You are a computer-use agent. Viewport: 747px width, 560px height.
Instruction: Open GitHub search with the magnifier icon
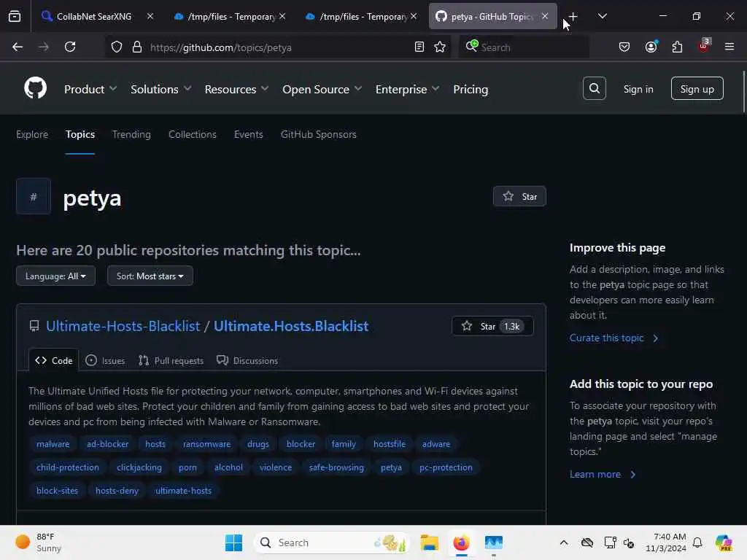pos(594,88)
